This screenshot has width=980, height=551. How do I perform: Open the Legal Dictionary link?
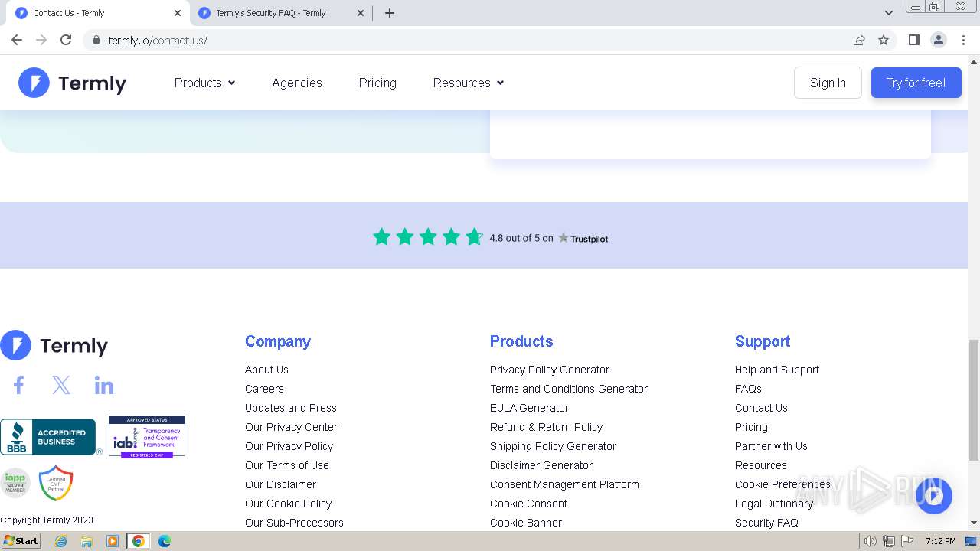[774, 504]
